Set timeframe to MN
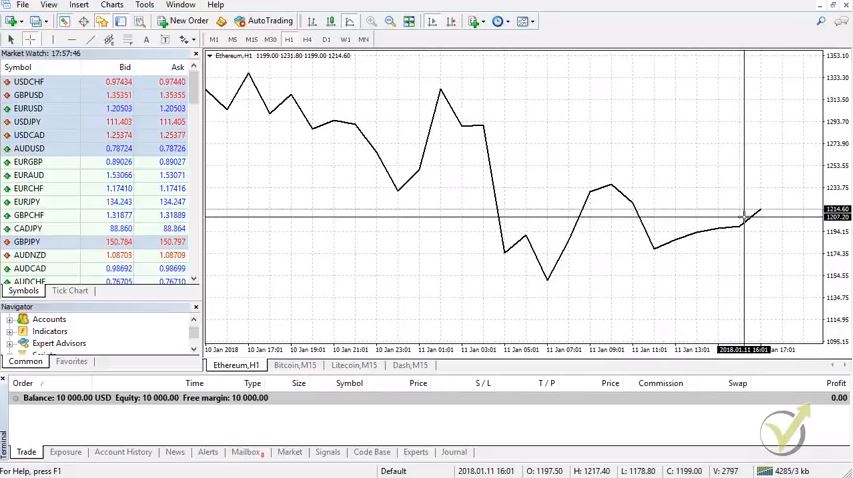The image size is (853, 478). pyautogui.click(x=363, y=39)
